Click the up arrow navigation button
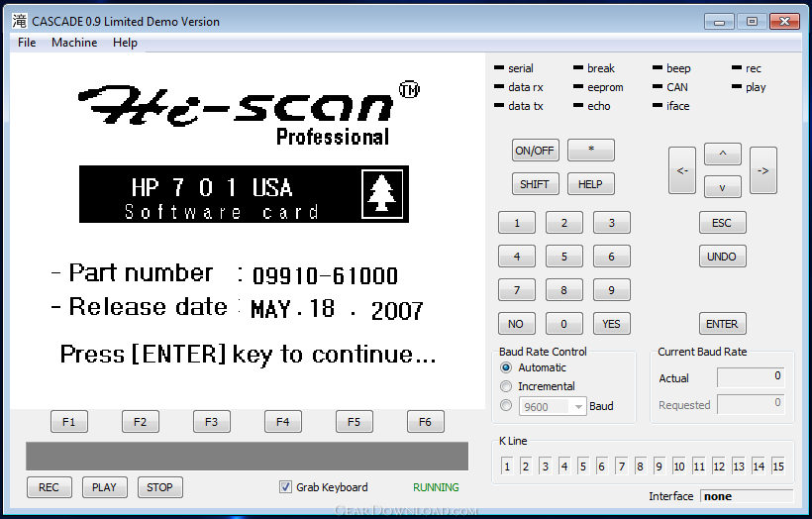This screenshot has height=519, width=812. point(723,154)
